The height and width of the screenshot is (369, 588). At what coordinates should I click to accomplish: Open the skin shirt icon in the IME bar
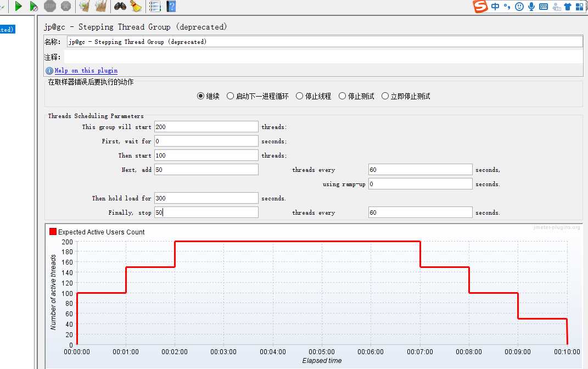(568, 7)
